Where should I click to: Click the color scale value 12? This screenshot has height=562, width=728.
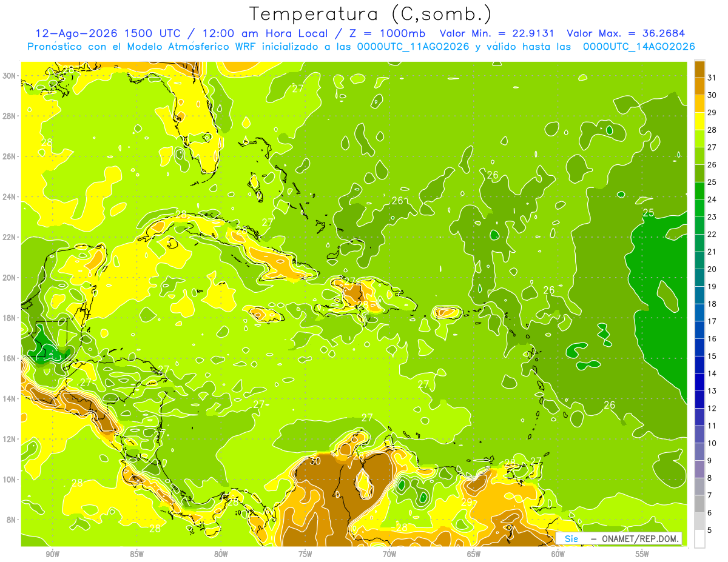point(713,408)
